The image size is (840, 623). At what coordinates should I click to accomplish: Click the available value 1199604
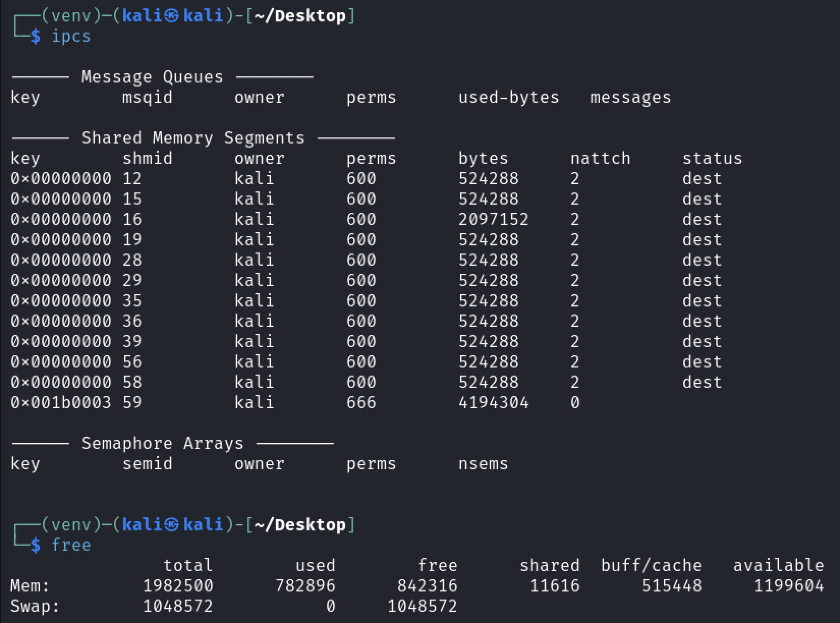pos(789,586)
